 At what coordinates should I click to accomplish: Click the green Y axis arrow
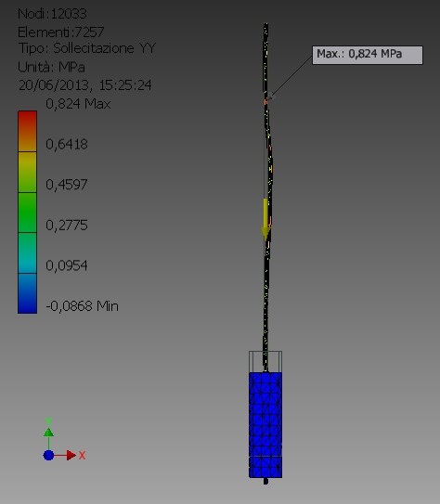[x=48, y=439]
